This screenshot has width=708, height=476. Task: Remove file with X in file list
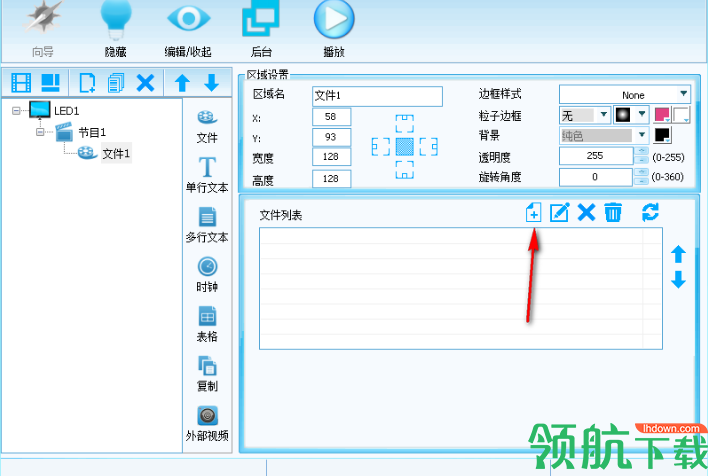coord(586,212)
